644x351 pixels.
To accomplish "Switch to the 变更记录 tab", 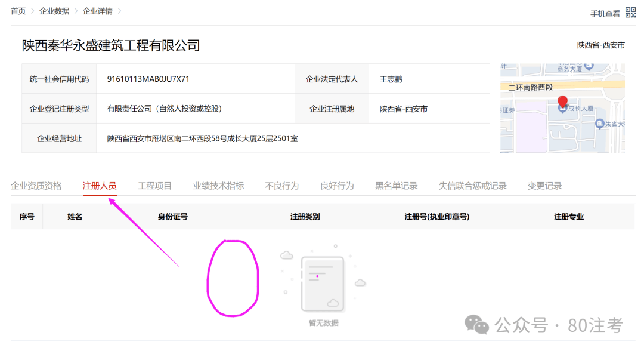I will point(545,186).
